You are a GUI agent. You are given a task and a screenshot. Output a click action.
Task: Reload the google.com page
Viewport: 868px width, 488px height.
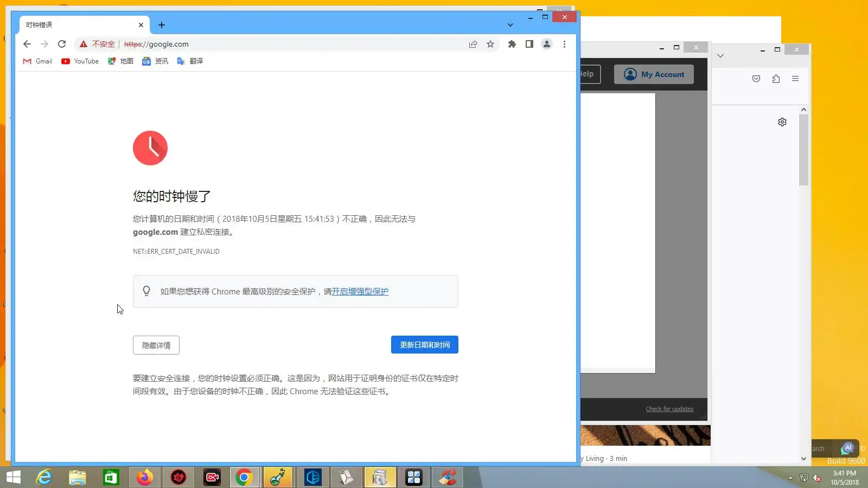pos(62,44)
